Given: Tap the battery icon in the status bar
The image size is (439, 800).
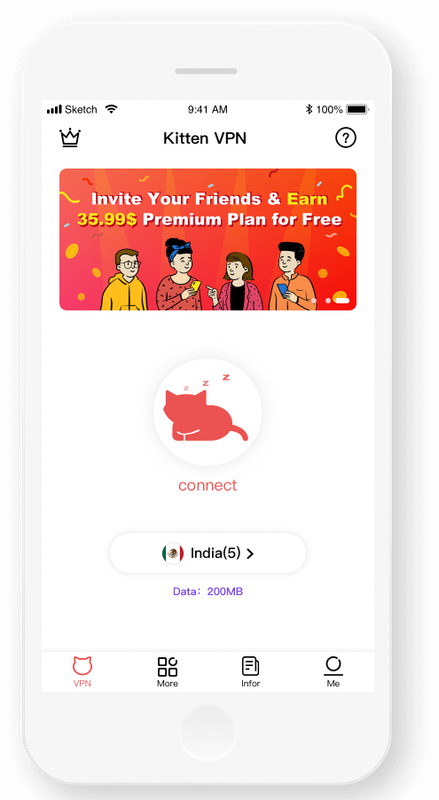Looking at the screenshot, I should (x=357, y=109).
